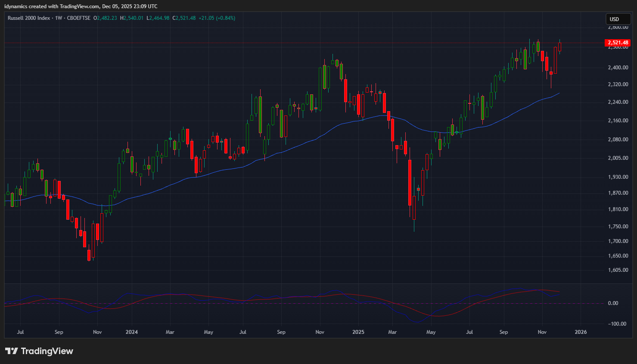Open the USD currency selector

618,19
